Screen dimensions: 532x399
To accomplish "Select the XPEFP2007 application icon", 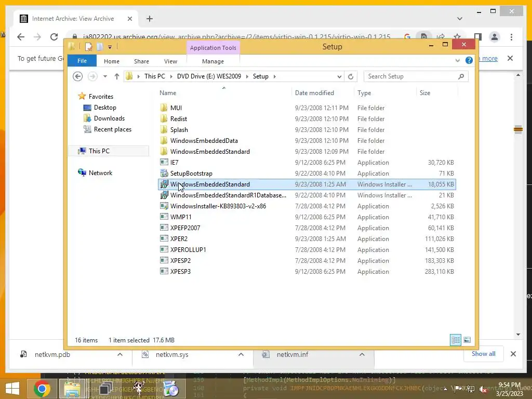I will tap(164, 228).
